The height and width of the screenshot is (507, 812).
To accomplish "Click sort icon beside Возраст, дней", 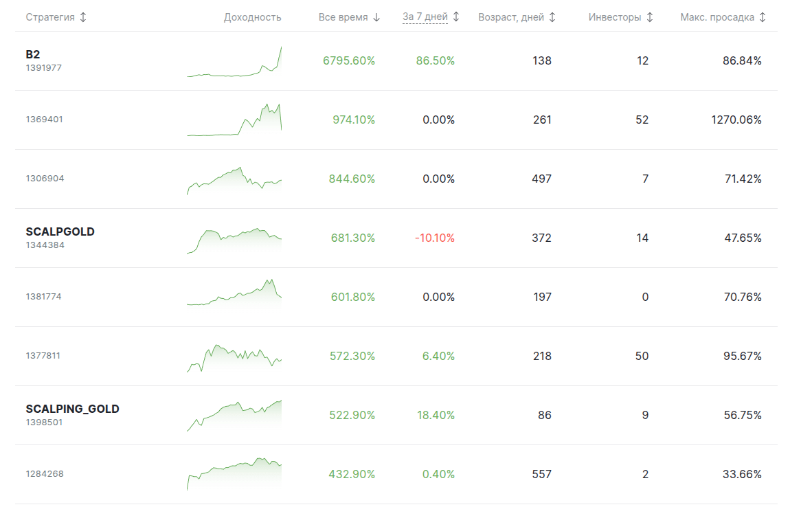I will pyautogui.click(x=552, y=17).
